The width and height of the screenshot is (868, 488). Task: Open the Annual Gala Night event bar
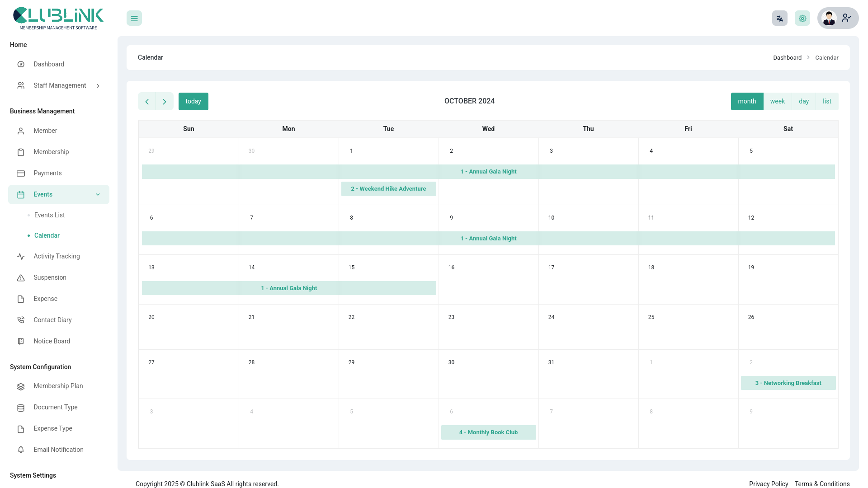coord(489,172)
